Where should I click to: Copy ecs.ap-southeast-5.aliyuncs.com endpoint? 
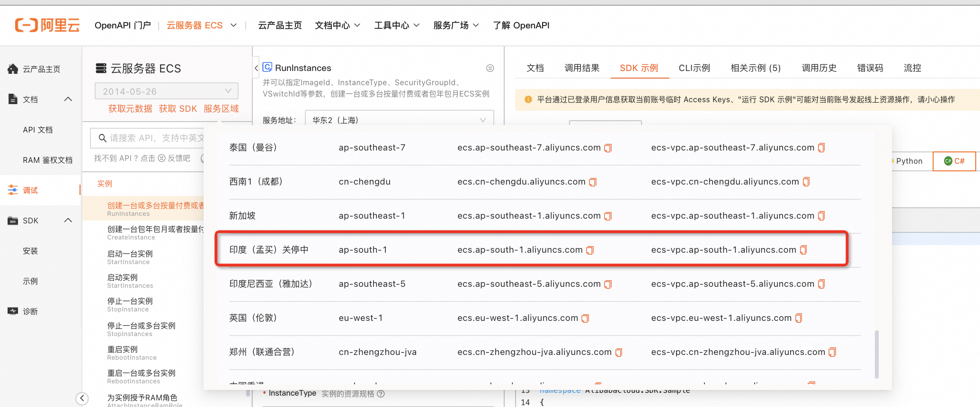(608, 284)
